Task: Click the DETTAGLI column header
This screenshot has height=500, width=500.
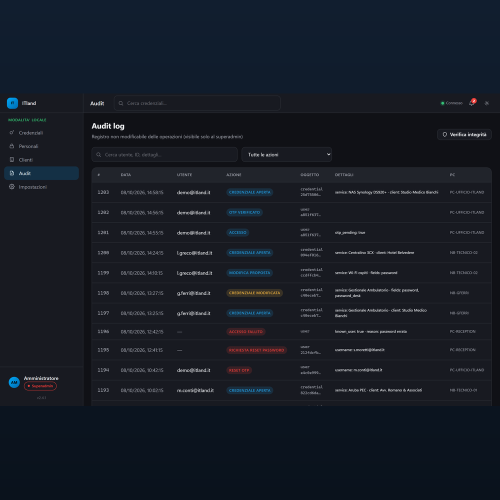Action: click(344, 175)
